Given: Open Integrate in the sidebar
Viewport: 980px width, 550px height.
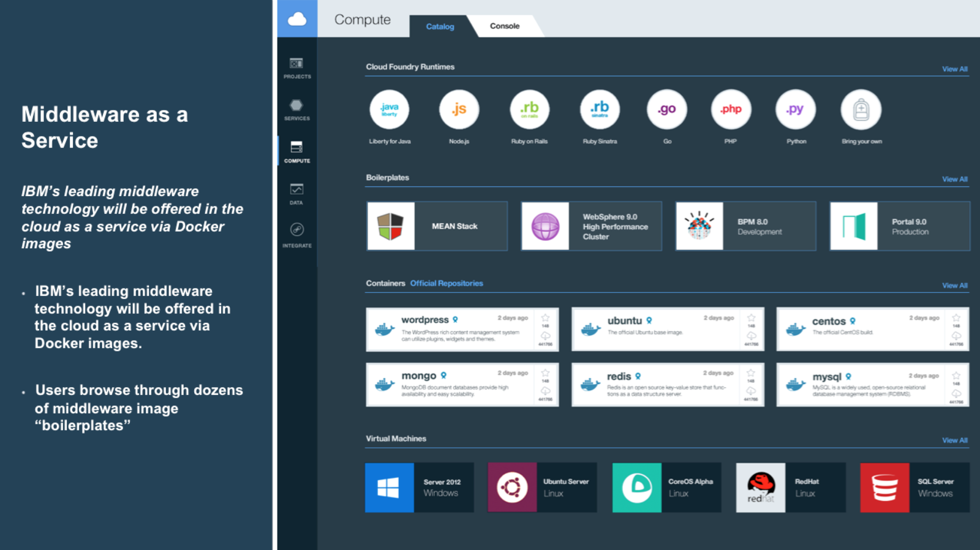Looking at the screenshot, I should tap(297, 236).
